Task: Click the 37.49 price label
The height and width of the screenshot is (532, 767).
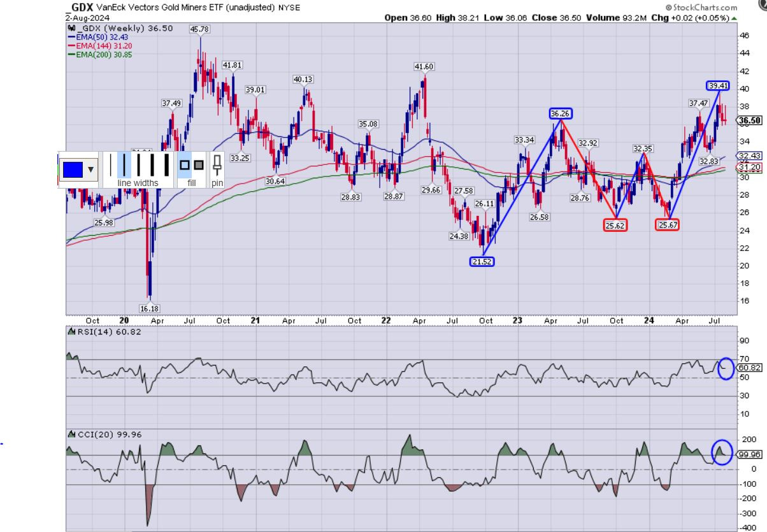Action: point(171,103)
